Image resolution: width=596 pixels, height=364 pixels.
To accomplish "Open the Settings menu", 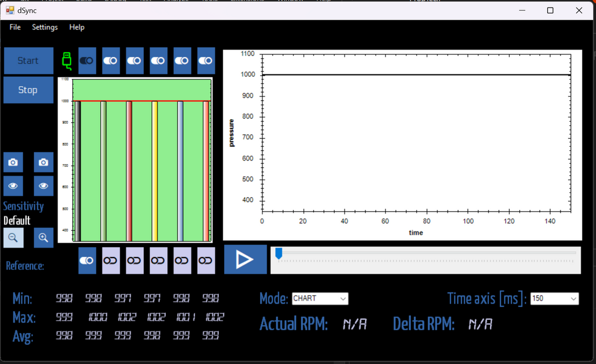I will (x=45, y=27).
